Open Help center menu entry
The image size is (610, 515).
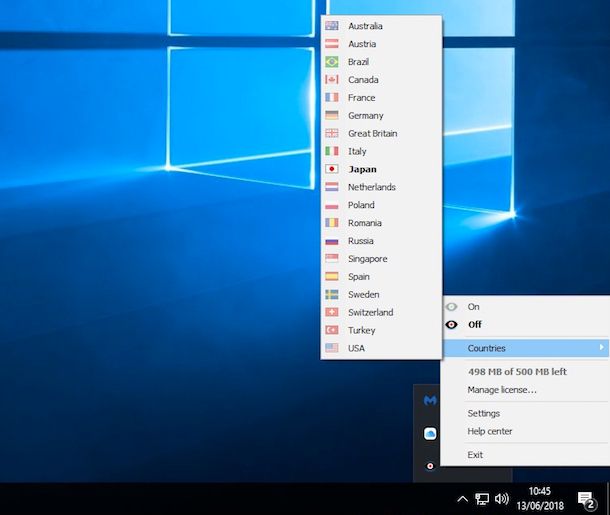490,431
